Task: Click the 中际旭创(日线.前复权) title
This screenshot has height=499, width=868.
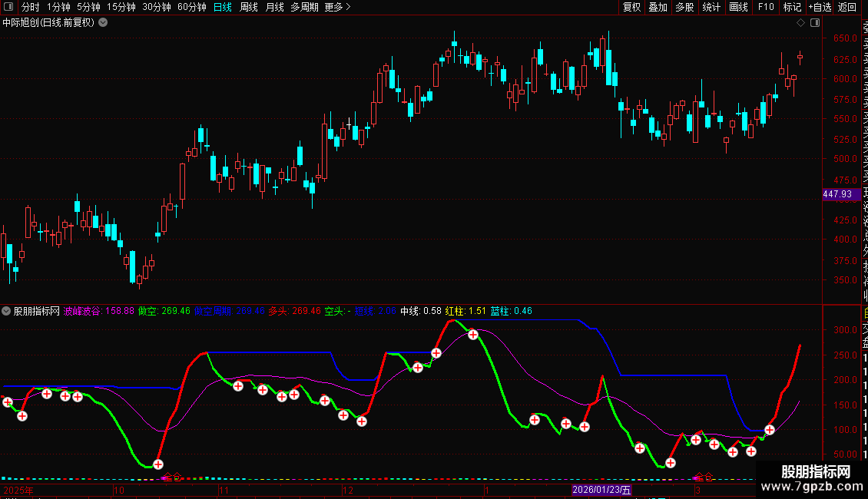Action: [x=48, y=23]
